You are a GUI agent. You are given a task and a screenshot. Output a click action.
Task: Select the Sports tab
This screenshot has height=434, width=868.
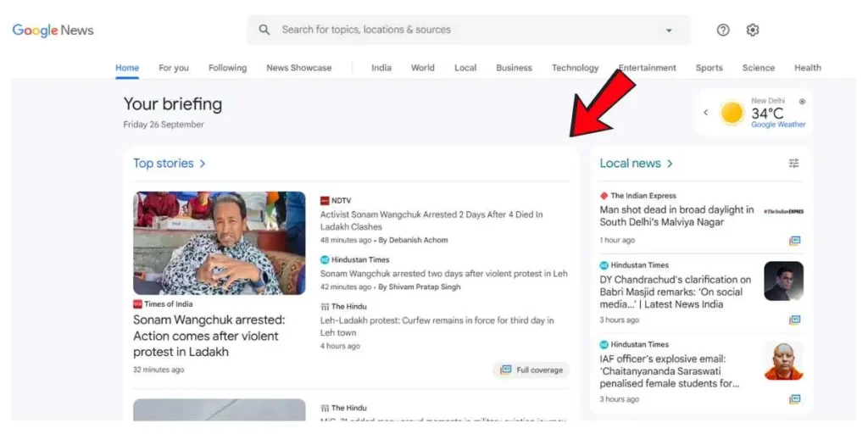tap(709, 68)
